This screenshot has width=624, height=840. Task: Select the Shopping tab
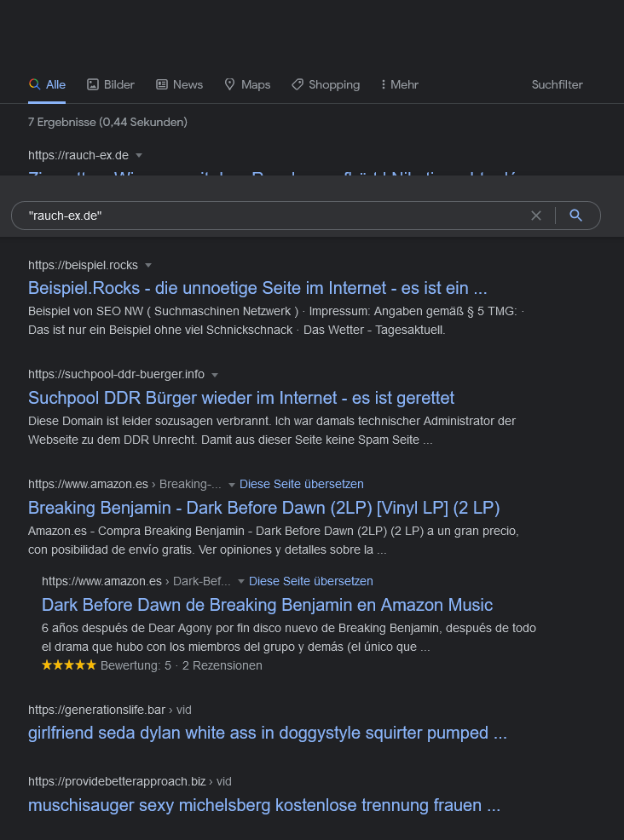[x=326, y=84]
